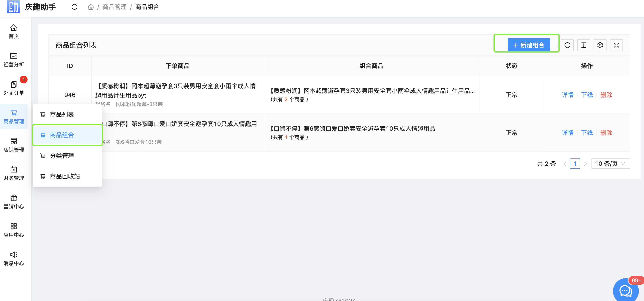Click the home icon in breadcrumb
This screenshot has height=301, width=644.
[x=91, y=7]
